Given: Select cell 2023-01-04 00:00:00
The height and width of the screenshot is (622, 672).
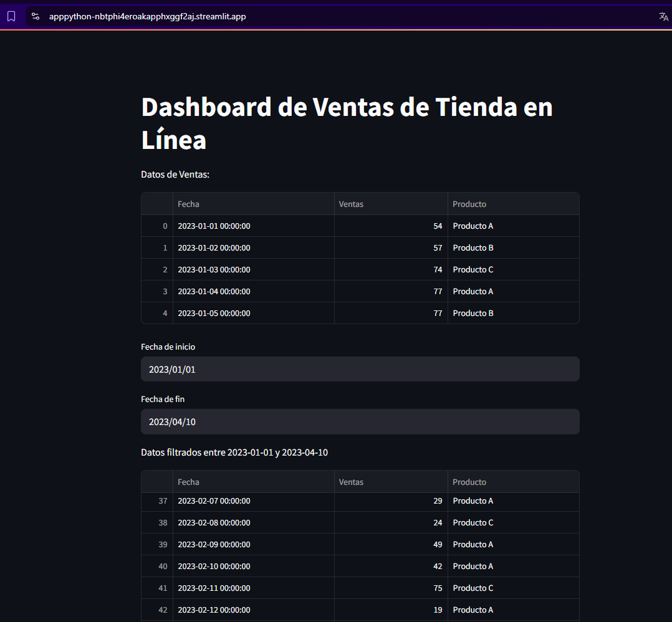Looking at the screenshot, I should [253, 291].
